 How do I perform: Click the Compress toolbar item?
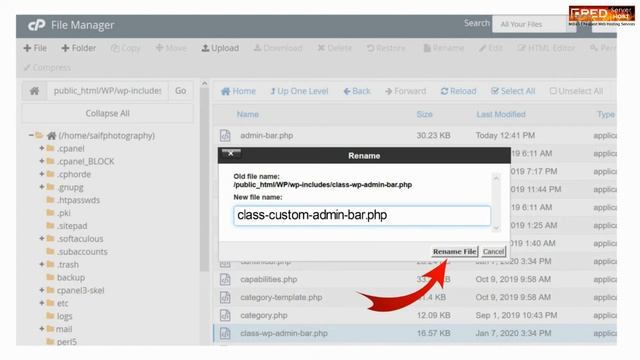[47, 67]
